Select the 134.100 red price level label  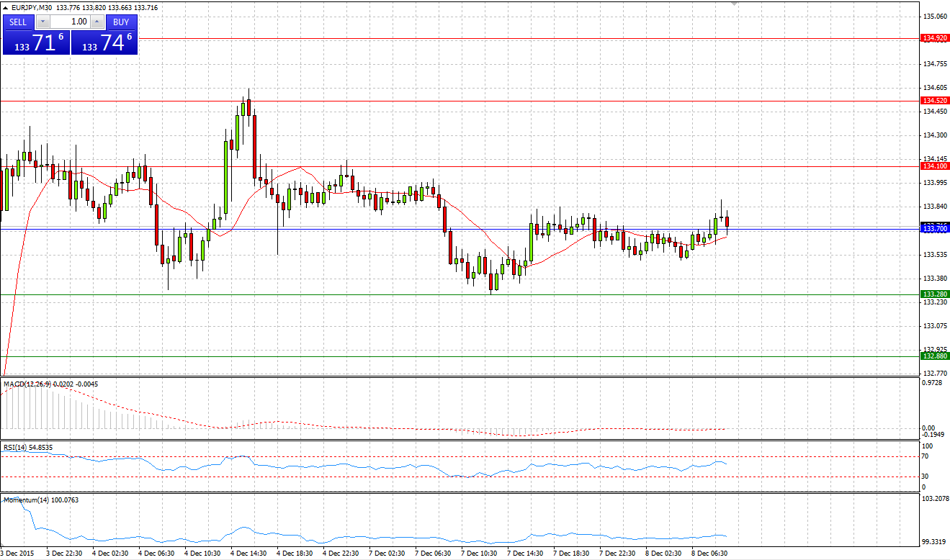pyautogui.click(x=935, y=166)
